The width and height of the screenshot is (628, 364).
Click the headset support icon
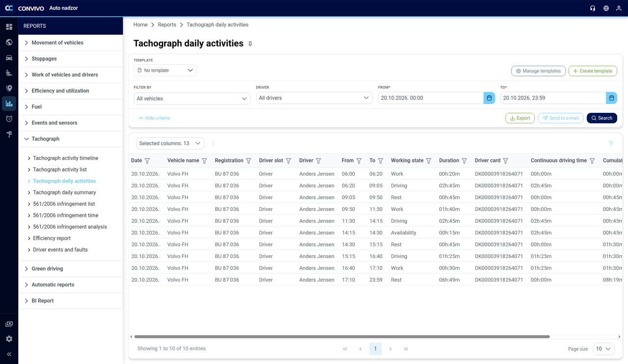593,8
